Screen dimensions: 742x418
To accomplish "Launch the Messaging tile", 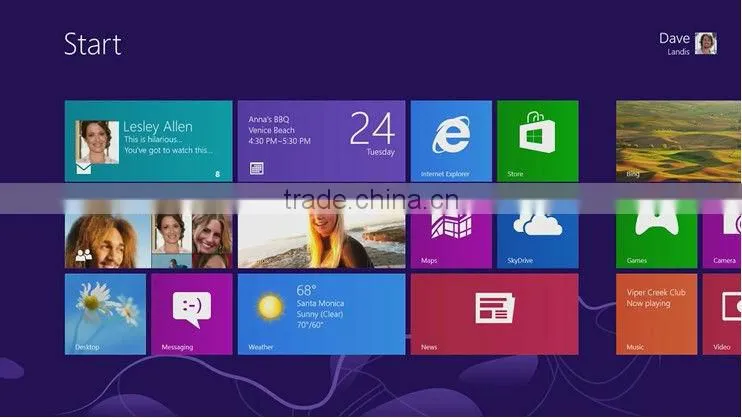I will point(192,314).
